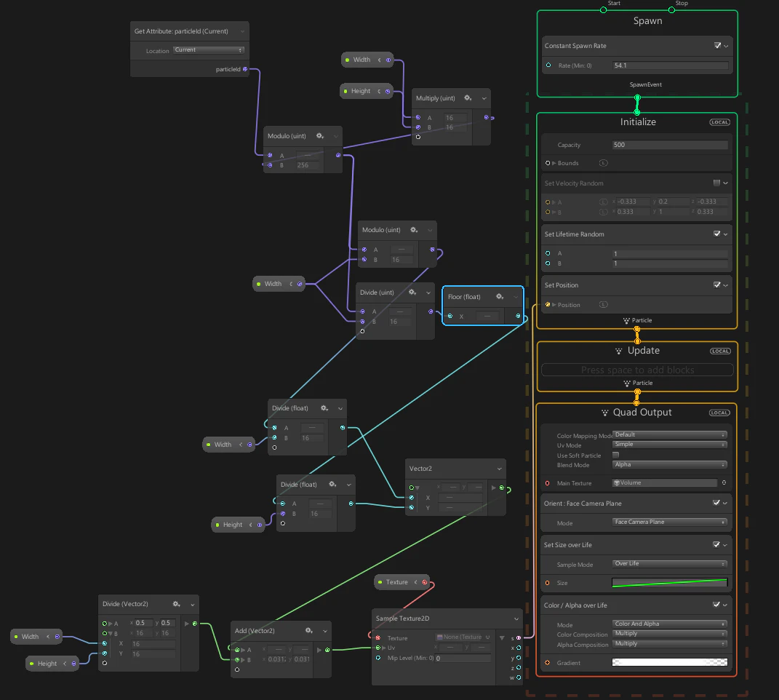Toggle the Color / Alpha over Life checkbox
This screenshot has height=700, width=779.
pos(716,605)
